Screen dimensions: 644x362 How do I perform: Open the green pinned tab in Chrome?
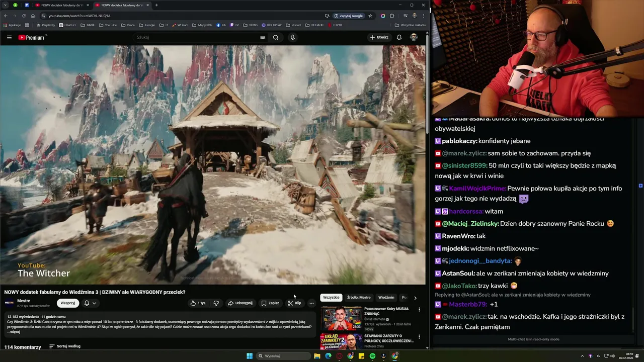pyautogui.click(x=15, y=5)
